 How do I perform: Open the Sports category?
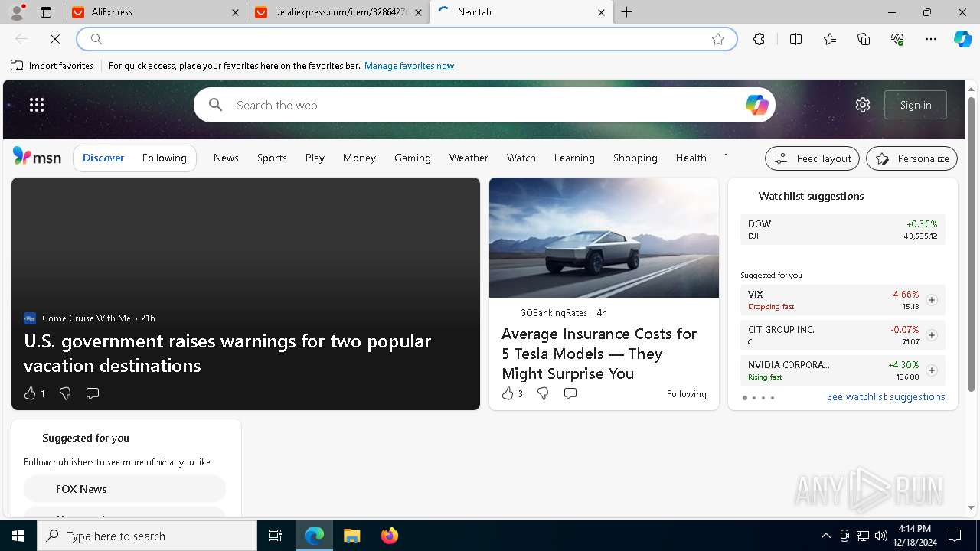[x=272, y=158]
